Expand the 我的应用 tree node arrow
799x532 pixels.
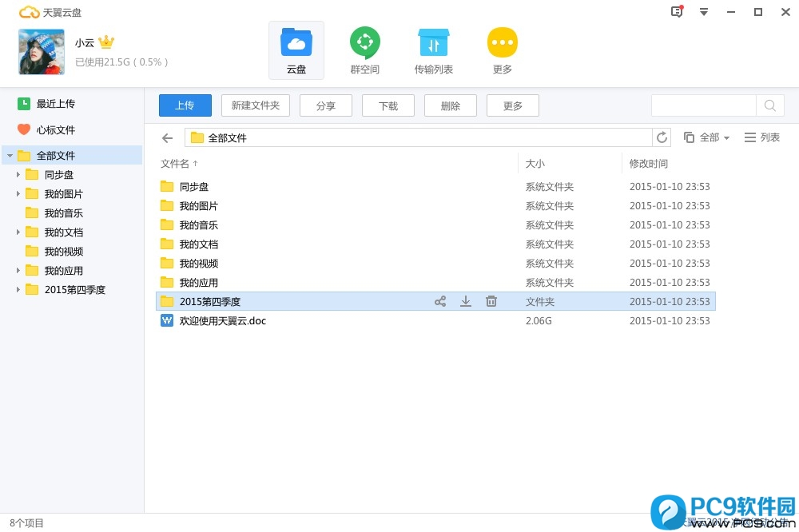[x=18, y=271]
